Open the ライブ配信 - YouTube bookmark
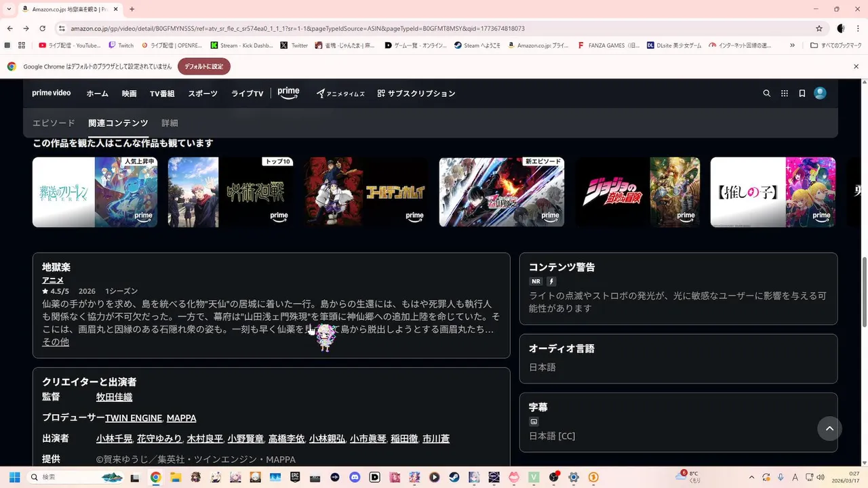The image size is (868, 488). (70, 45)
